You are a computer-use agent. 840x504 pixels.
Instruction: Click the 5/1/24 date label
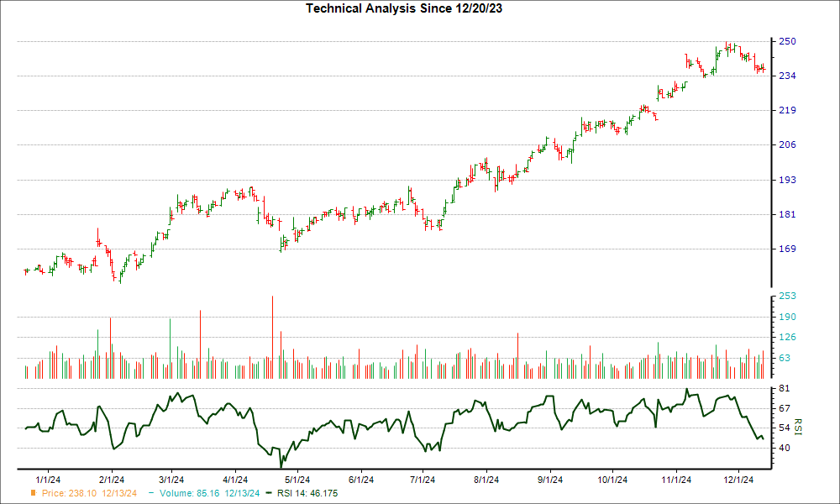(x=297, y=480)
